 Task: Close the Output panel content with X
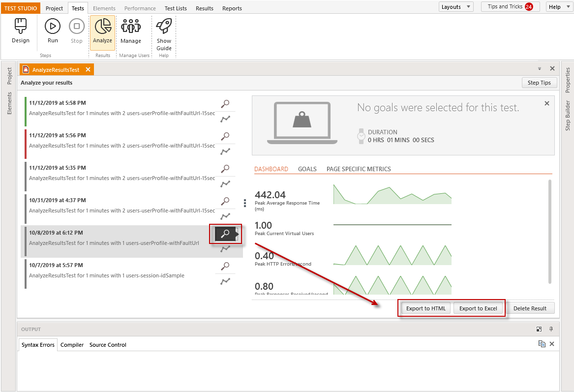[552, 344]
